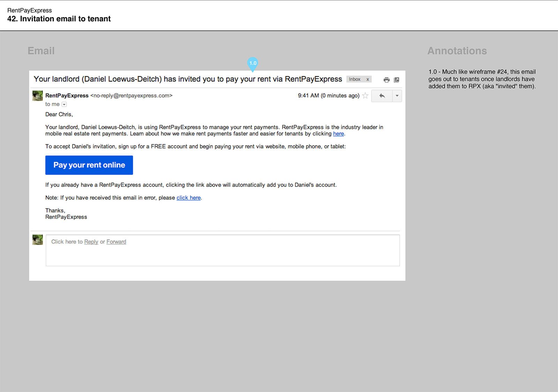Click the 1.0 annotation marker pin
The height and width of the screenshot is (392, 558).
[x=252, y=63]
